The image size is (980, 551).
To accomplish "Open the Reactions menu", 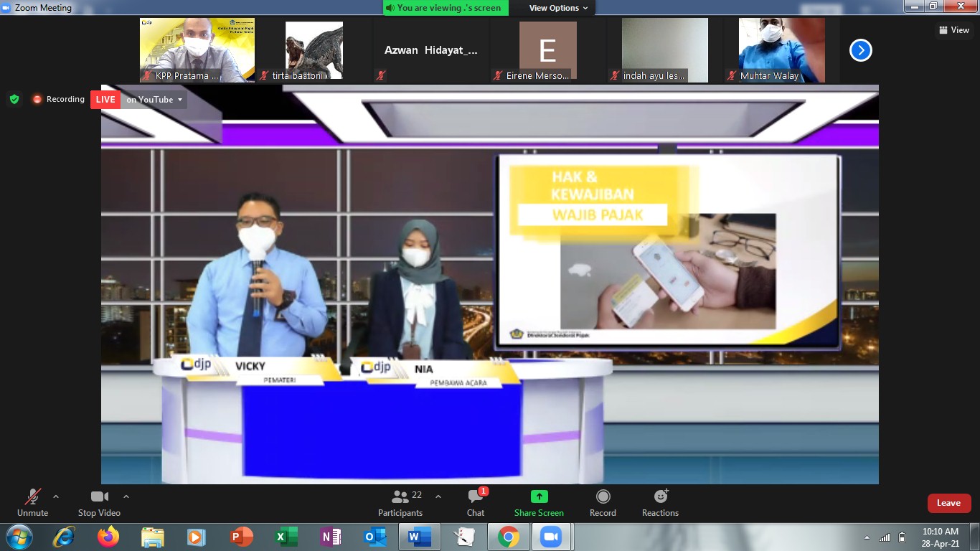I will [x=660, y=503].
